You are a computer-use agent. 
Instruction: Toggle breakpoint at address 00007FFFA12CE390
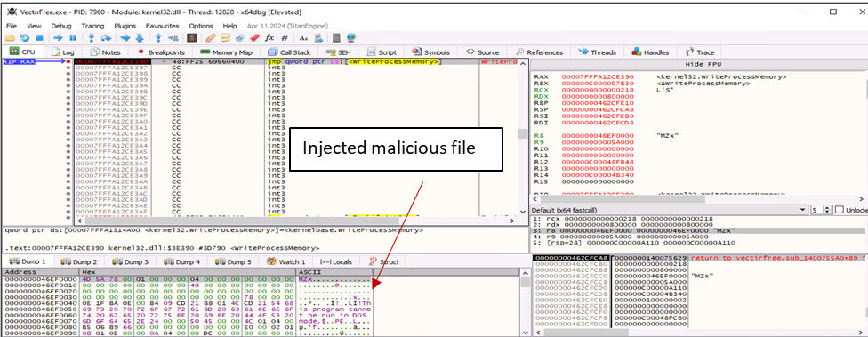(68, 61)
